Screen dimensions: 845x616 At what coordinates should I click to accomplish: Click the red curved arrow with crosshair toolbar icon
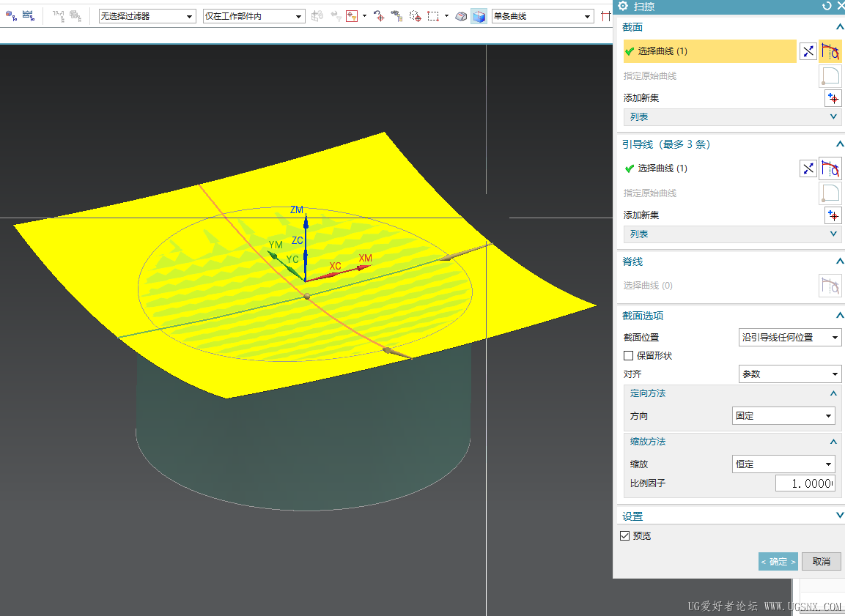[380, 16]
